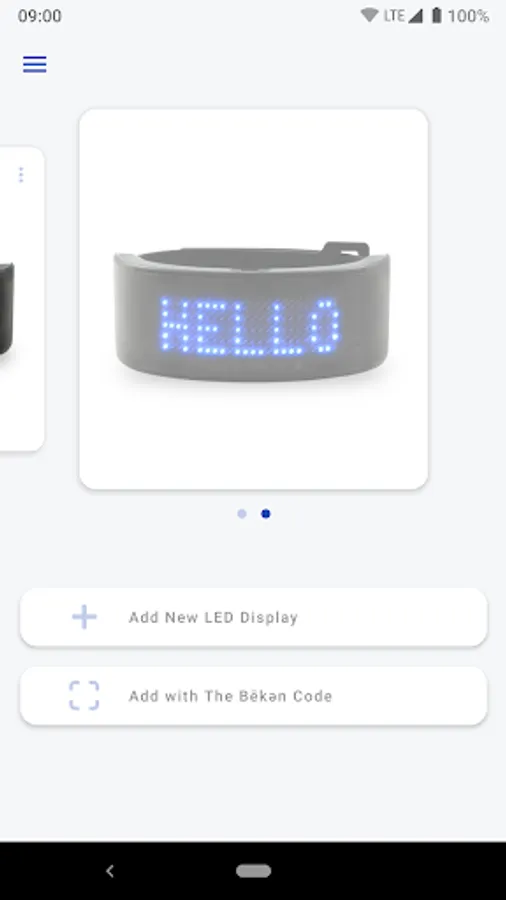
Task: Tap the Android back arrow
Action: point(110,871)
